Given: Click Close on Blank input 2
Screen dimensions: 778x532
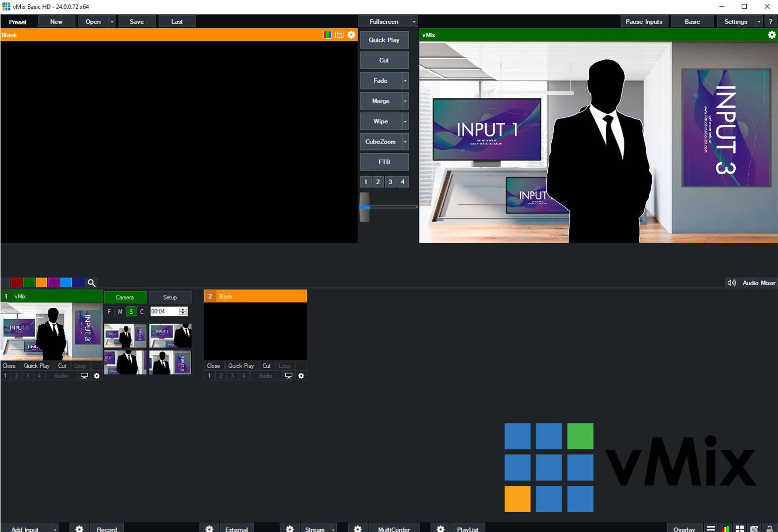Looking at the screenshot, I should coord(213,366).
